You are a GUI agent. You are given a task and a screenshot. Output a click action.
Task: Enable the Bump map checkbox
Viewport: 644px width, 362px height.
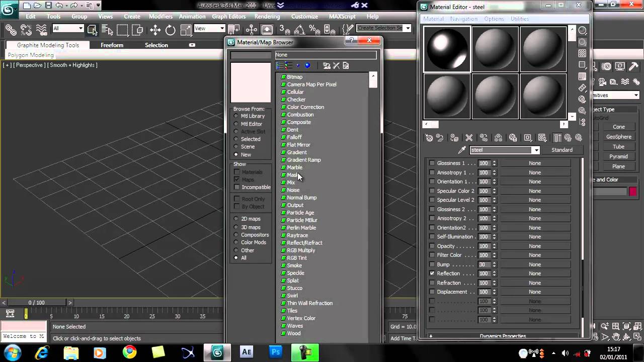point(432,264)
